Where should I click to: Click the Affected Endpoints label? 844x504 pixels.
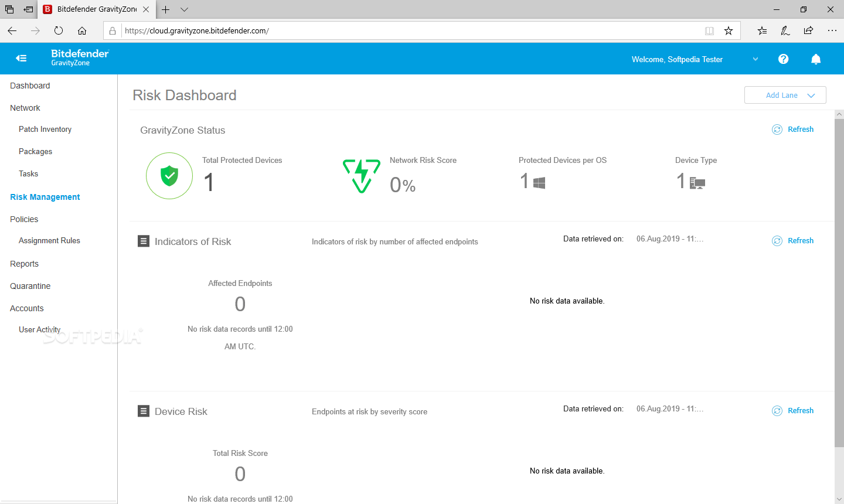[x=240, y=283]
